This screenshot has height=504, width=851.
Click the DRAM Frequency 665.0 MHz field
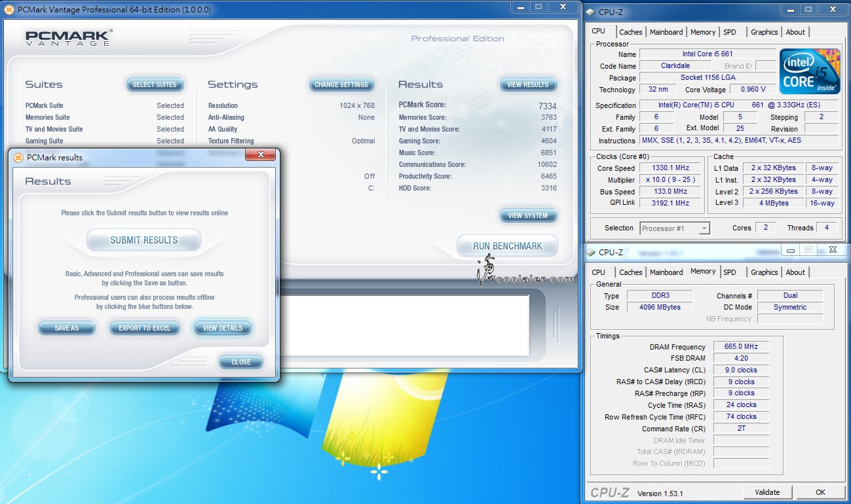tap(741, 346)
